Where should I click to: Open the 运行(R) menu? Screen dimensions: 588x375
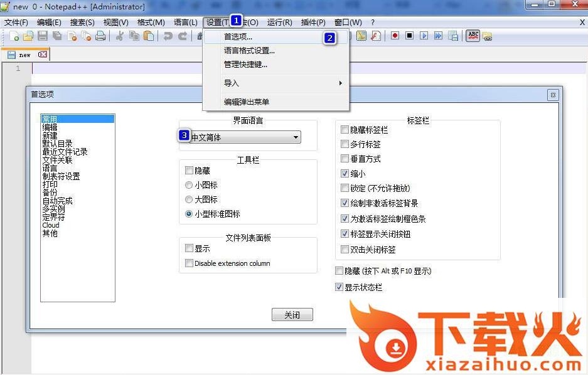279,23
